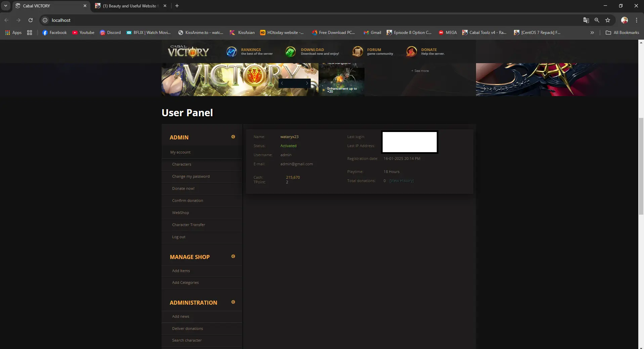Open Character Transfer page
This screenshot has height=349, width=644.
pos(188,225)
